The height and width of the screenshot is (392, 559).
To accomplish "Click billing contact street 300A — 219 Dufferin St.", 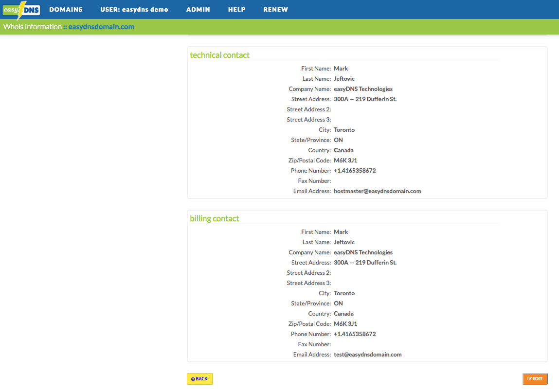I will point(365,263).
